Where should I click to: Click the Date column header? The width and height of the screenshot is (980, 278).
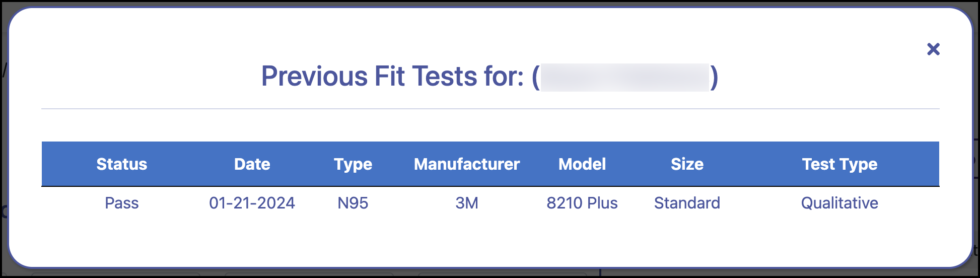tap(252, 164)
